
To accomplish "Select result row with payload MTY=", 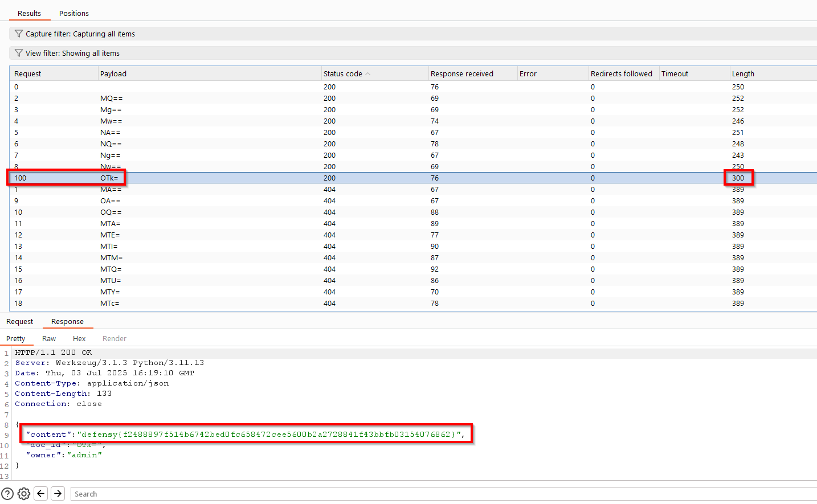I will pyautogui.click(x=413, y=292).
